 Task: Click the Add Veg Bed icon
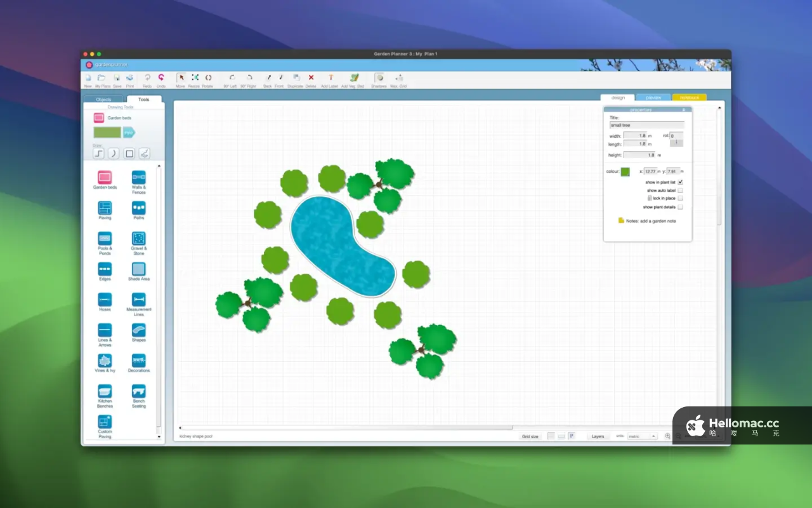(x=354, y=78)
